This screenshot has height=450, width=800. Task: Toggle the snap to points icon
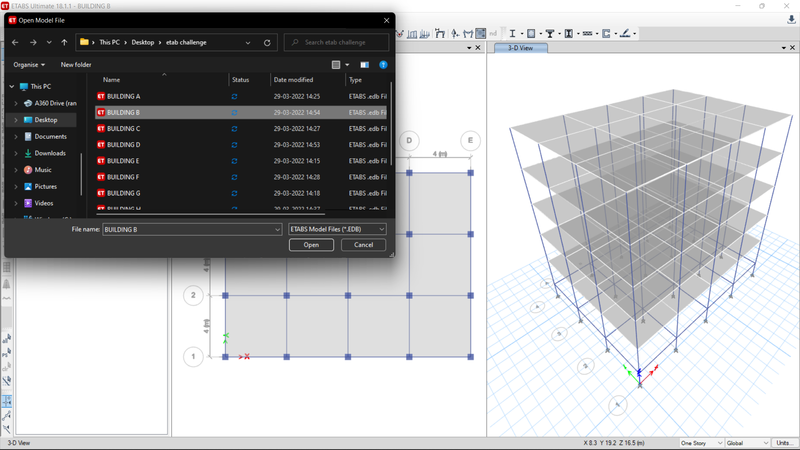point(7,402)
